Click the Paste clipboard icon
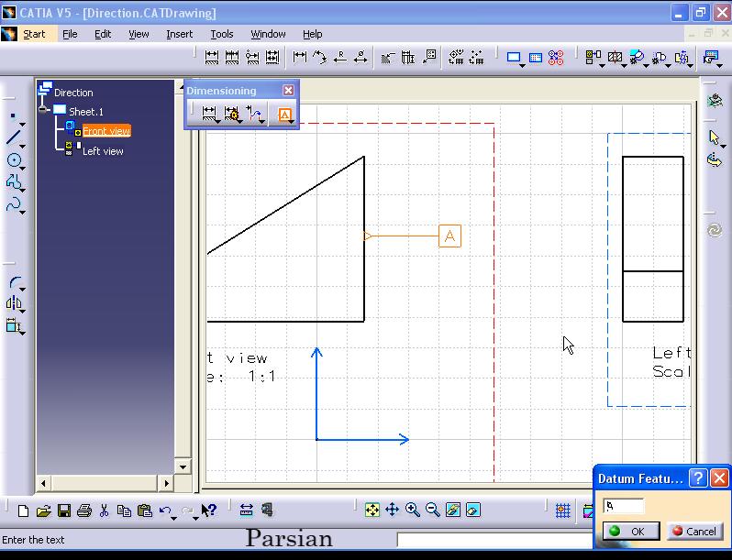732x560 pixels. click(145, 511)
